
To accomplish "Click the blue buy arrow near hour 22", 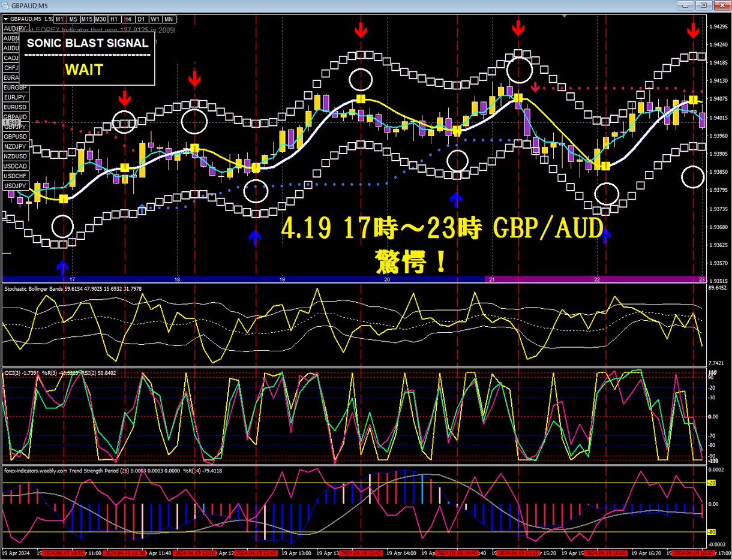I will pos(605,236).
